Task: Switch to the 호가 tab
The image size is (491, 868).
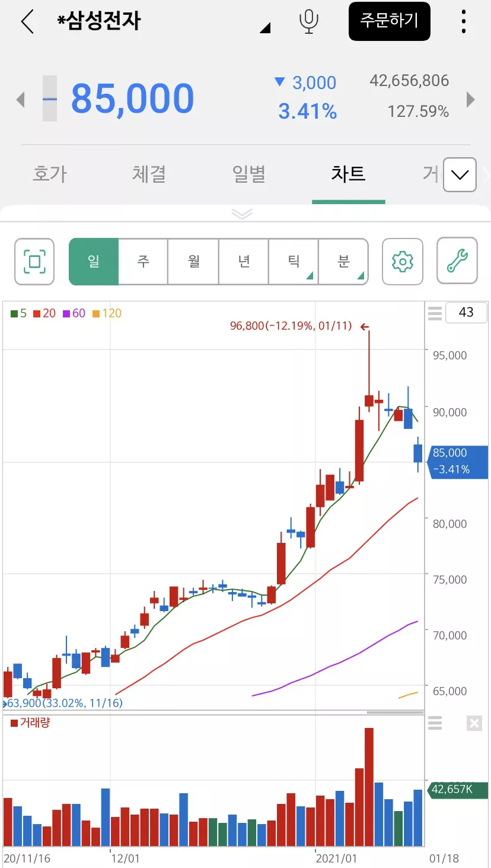Action: point(50,174)
